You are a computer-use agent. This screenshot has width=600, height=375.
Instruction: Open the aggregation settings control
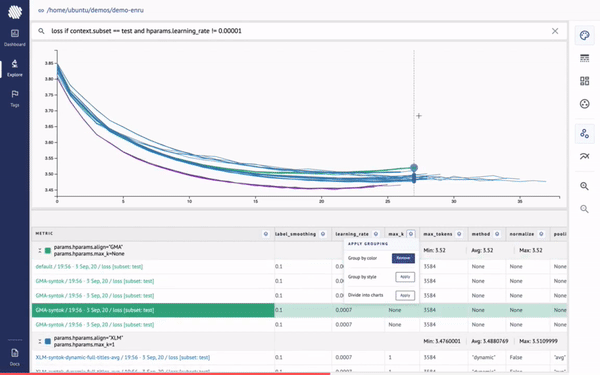(584, 103)
